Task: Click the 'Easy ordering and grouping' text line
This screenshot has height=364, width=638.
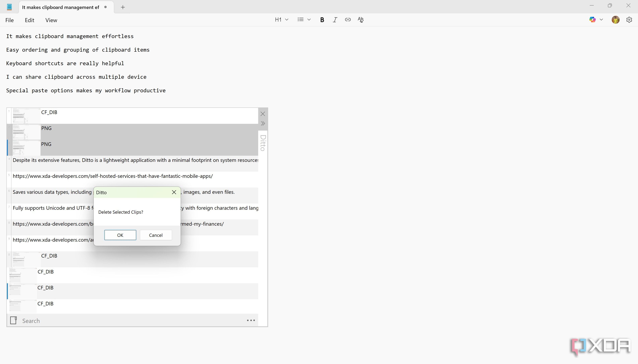Action: coord(78,50)
